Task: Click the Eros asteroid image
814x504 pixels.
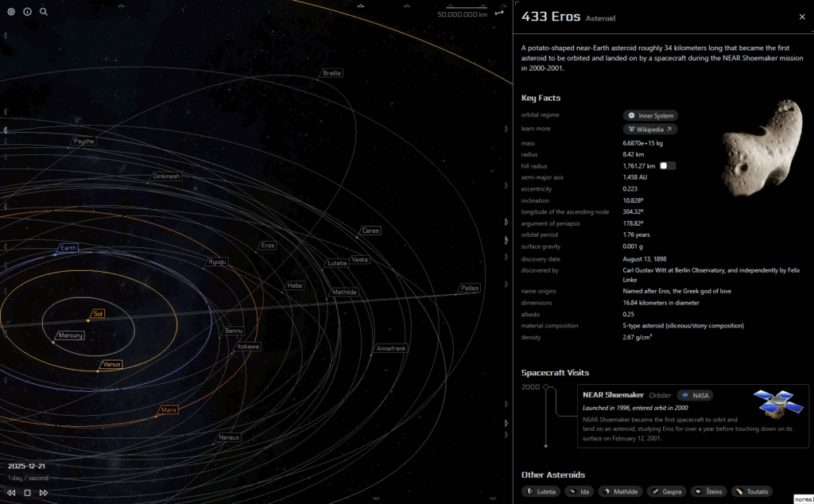Action: pos(762,149)
